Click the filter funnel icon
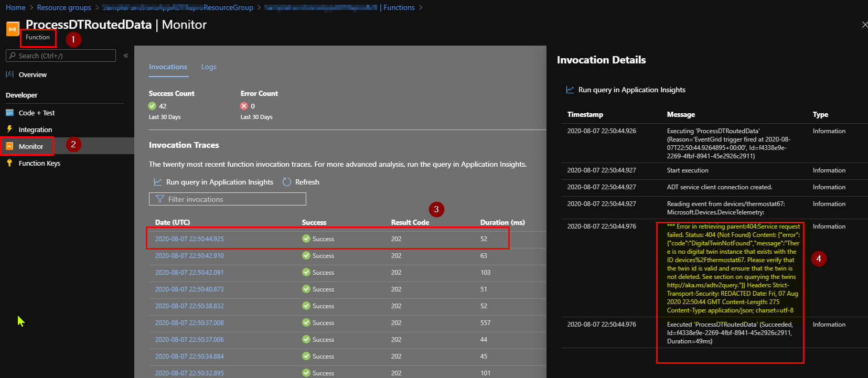Image resolution: width=868 pixels, height=378 pixels. point(160,199)
